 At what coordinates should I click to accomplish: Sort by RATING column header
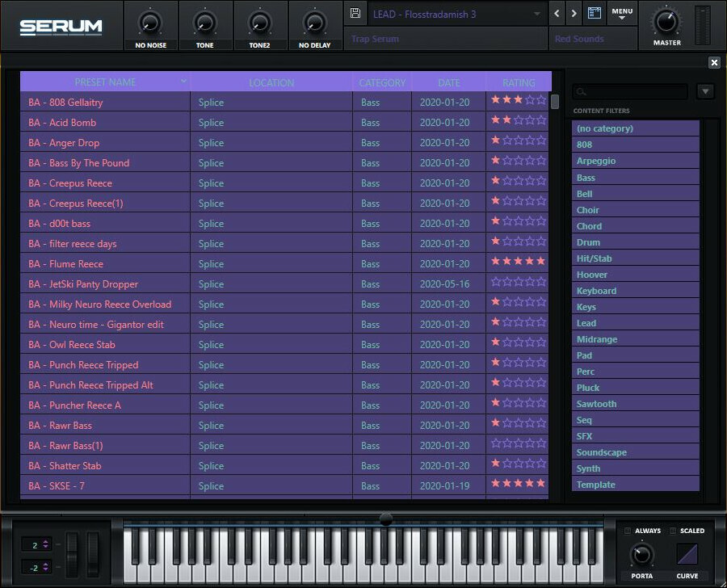pos(519,82)
